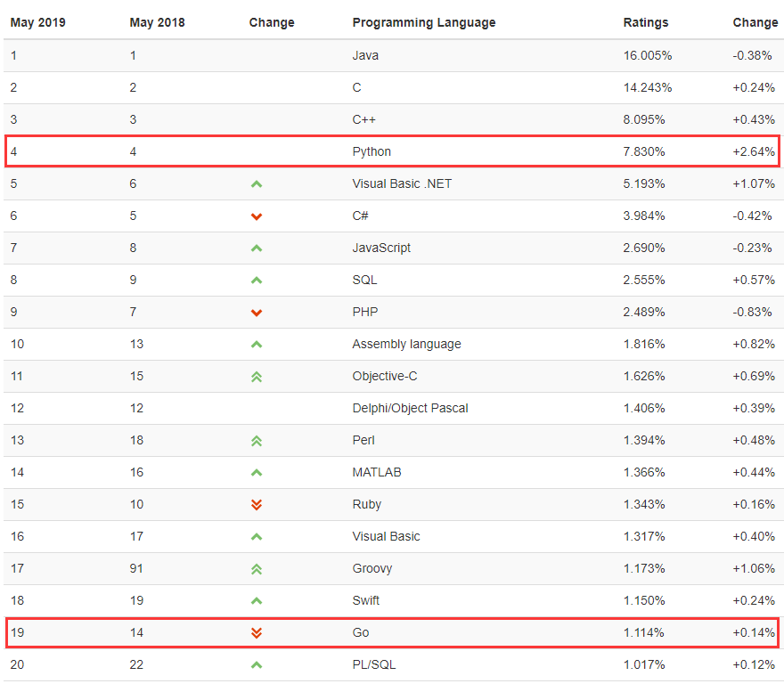Screen dimensions: 784x692
Task: Click the +2.64% change for Python
Action: click(x=754, y=151)
